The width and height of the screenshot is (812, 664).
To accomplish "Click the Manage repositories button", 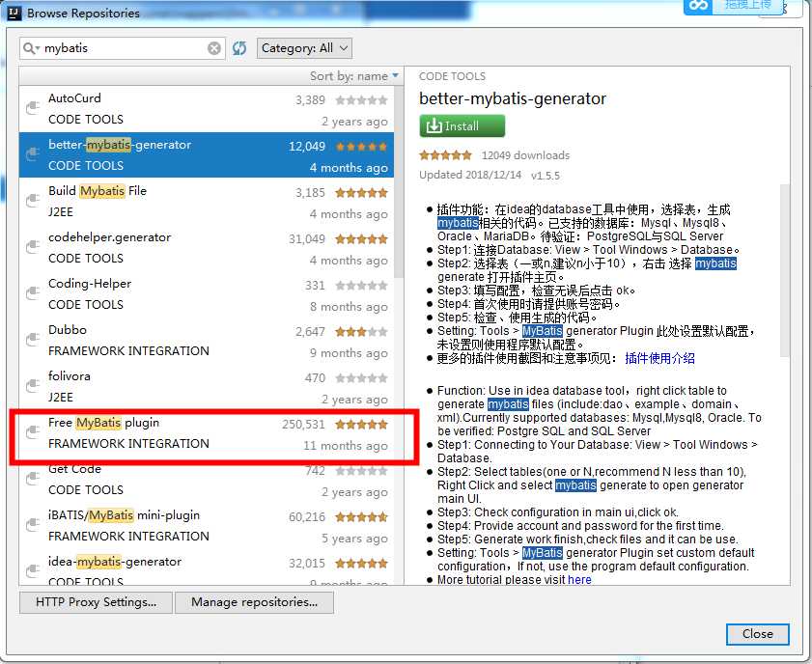I will [x=254, y=602].
